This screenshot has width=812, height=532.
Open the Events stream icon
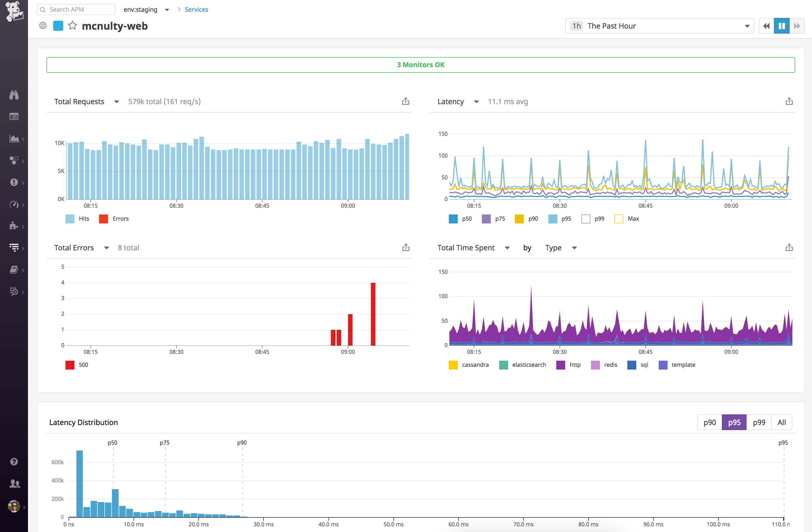click(x=14, y=116)
